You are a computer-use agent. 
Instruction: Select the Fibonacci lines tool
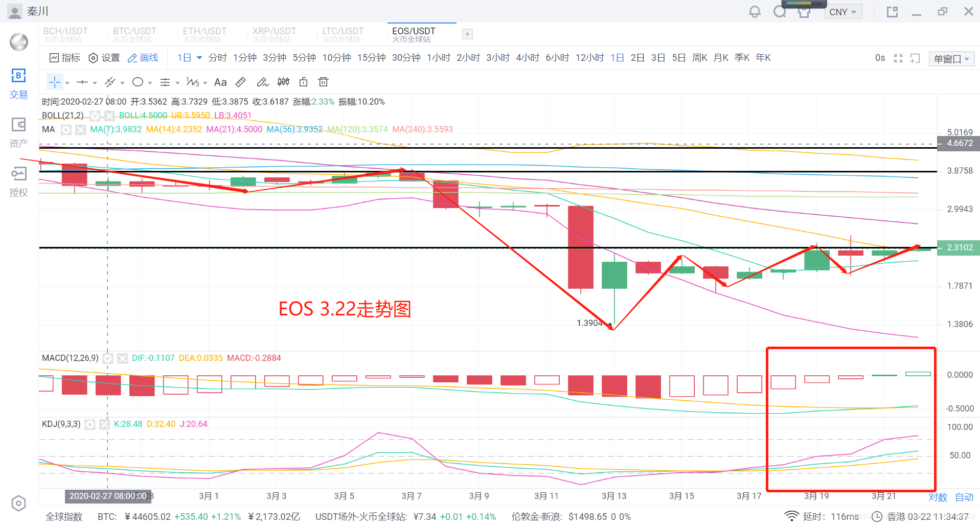point(165,82)
